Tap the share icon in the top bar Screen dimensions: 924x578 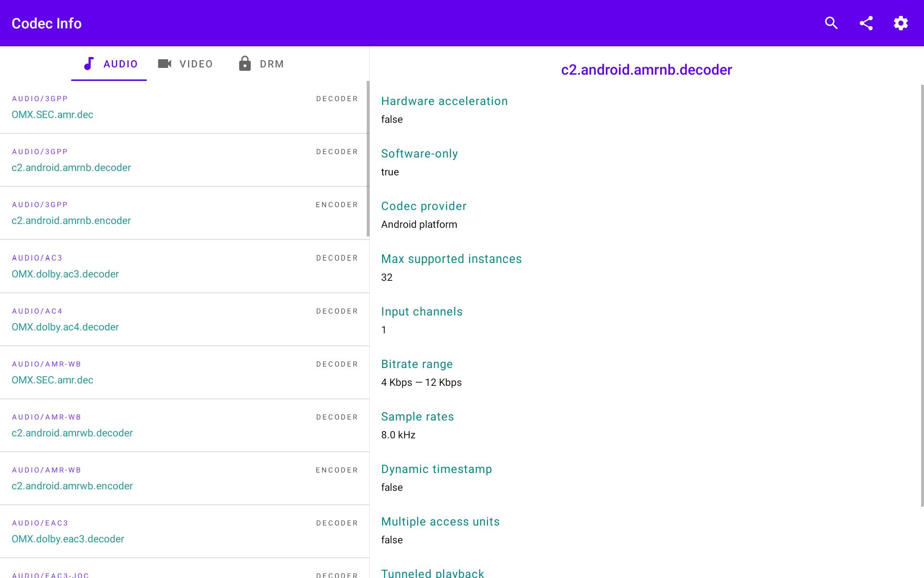click(866, 23)
